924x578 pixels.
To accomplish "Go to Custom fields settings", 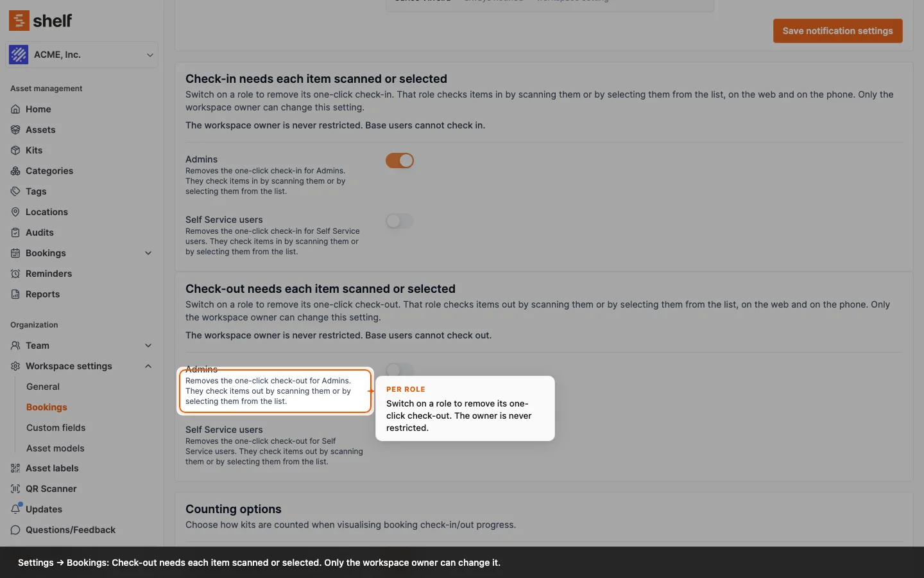I will 56,428.
